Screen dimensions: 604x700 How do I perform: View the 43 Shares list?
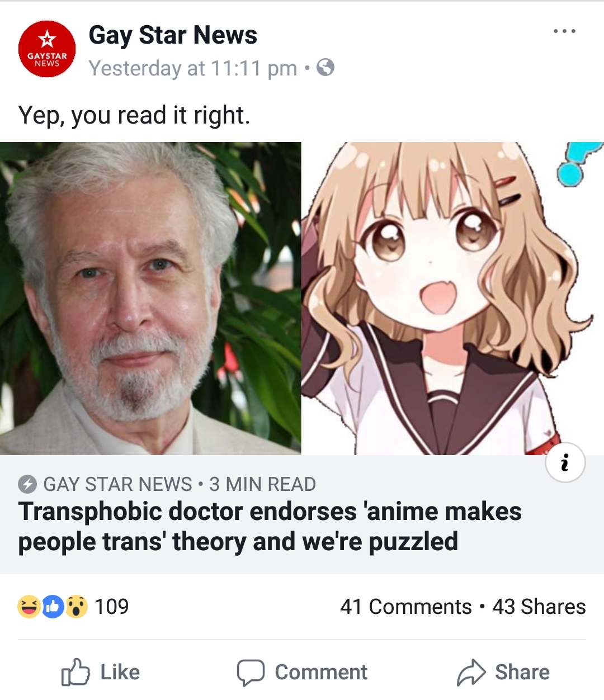(539, 607)
